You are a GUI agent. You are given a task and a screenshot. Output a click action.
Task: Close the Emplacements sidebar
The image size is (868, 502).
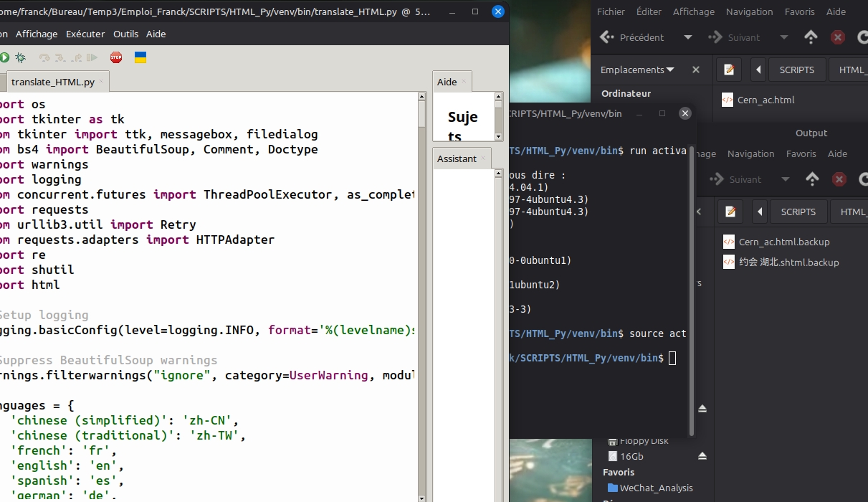(695, 70)
